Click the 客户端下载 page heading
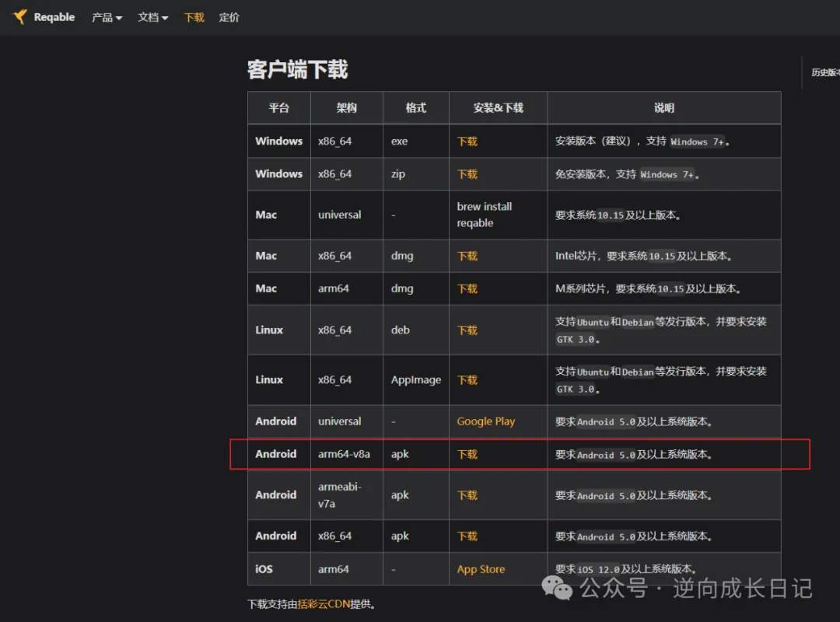 tap(297, 70)
